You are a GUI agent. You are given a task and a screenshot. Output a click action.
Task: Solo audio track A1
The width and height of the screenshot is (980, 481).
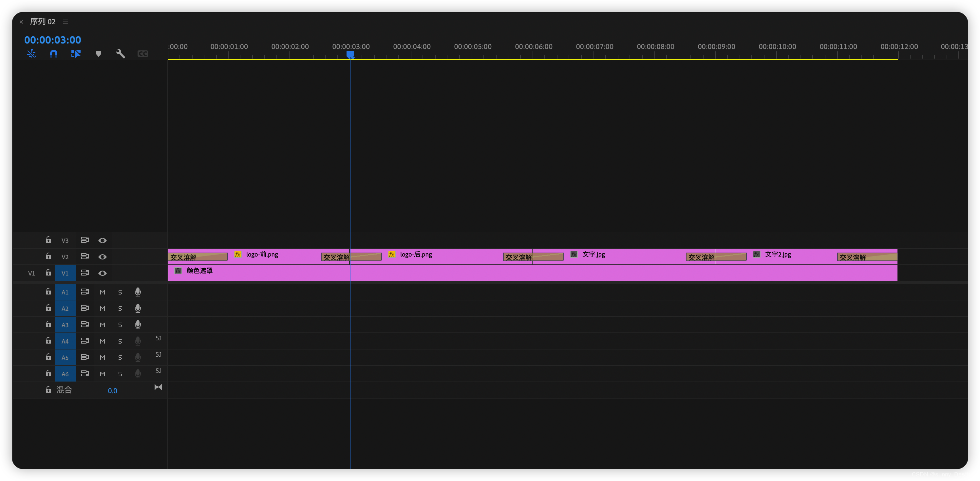(120, 292)
